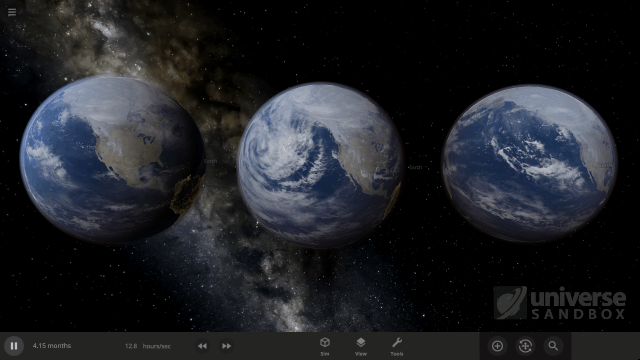Select the right Earth showing ocean
Image resolution: width=640 pixels, height=360 pixels.
pos(530,163)
